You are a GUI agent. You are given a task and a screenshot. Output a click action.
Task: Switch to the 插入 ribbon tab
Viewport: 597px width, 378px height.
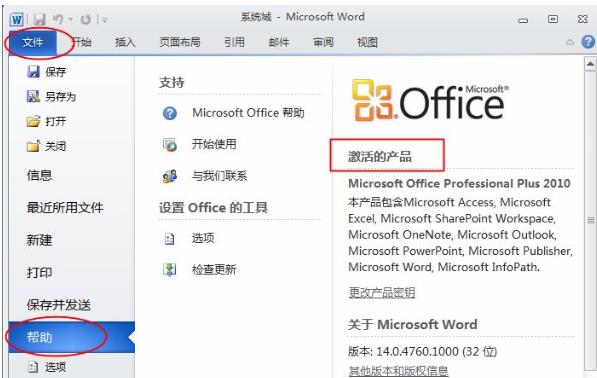(x=125, y=42)
